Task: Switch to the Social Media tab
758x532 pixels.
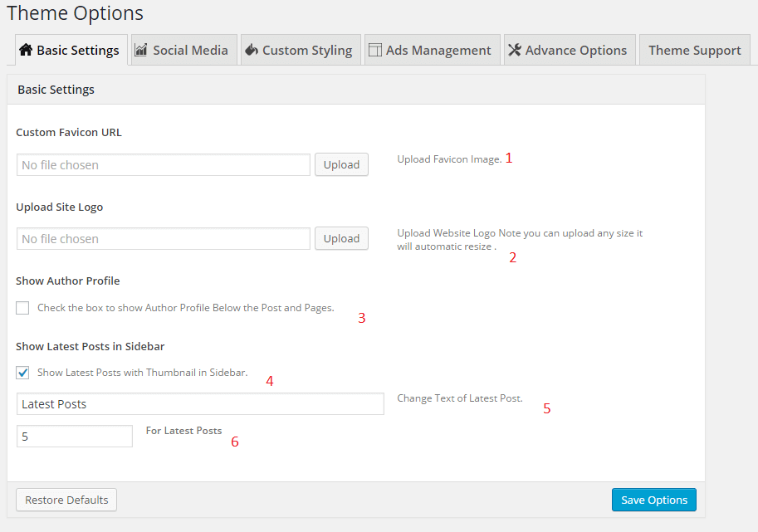Action: click(x=190, y=50)
